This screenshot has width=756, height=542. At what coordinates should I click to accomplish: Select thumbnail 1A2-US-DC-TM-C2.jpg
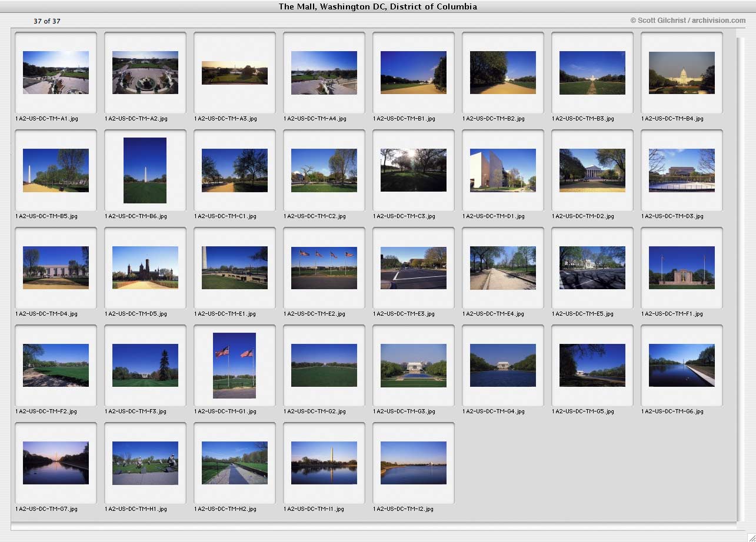coord(324,170)
